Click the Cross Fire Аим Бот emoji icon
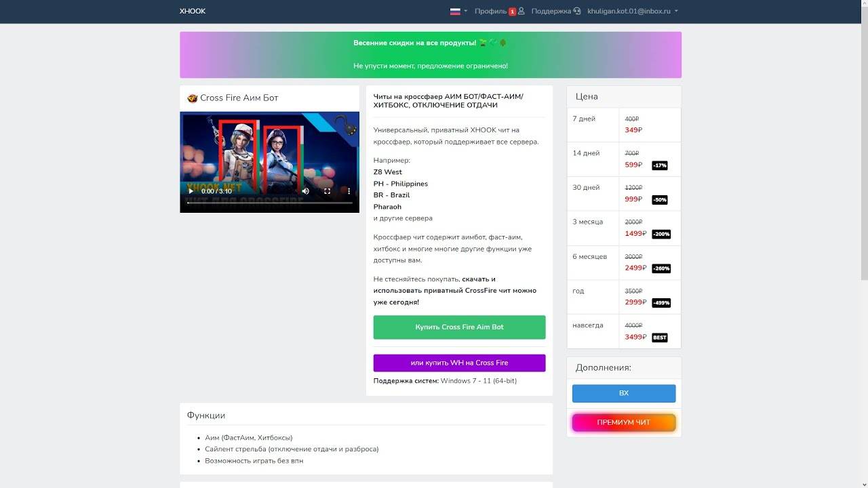 pos(192,98)
